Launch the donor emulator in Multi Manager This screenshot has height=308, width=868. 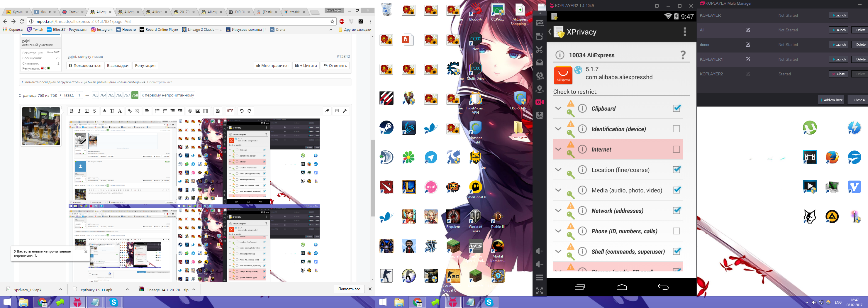pyautogui.click(x=838, y=45)
